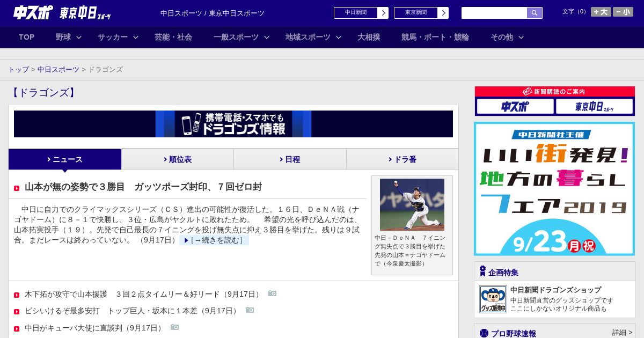Focus the header search input field

tap(494, 13)
